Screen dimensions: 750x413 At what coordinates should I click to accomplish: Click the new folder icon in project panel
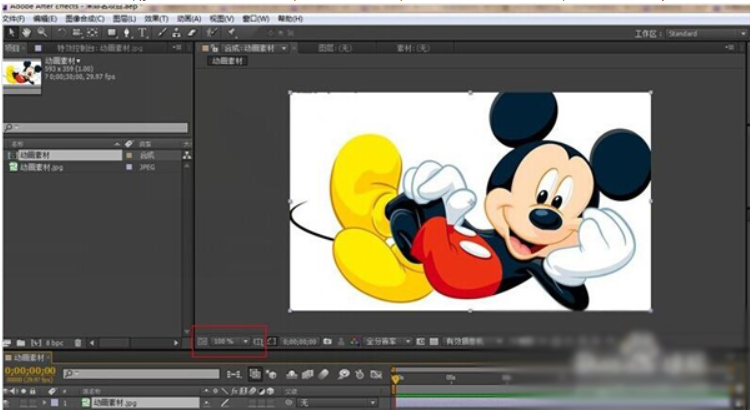[21, 343]
